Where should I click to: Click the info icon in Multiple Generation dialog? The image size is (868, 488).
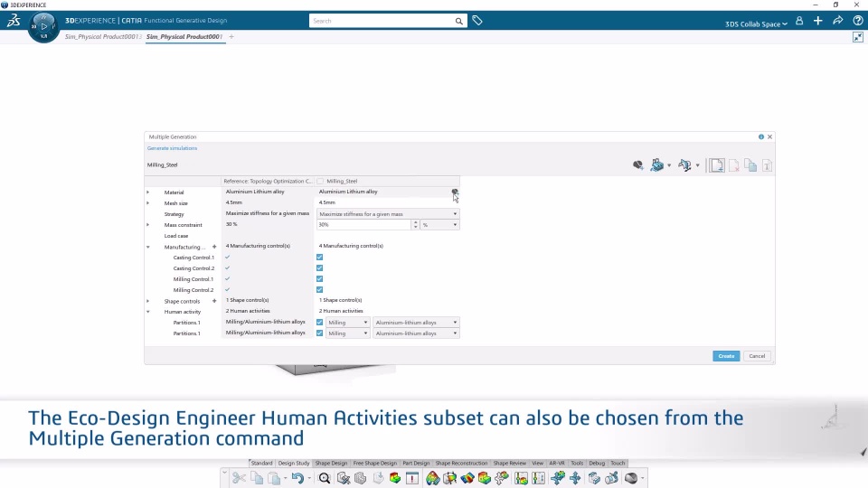(x=761, y=136)
